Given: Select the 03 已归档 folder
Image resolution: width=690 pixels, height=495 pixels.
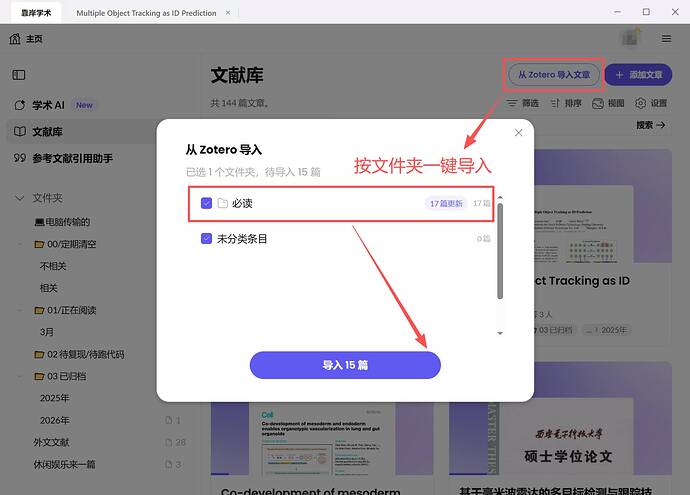Looking at the screenshot, I should (61, 376).
